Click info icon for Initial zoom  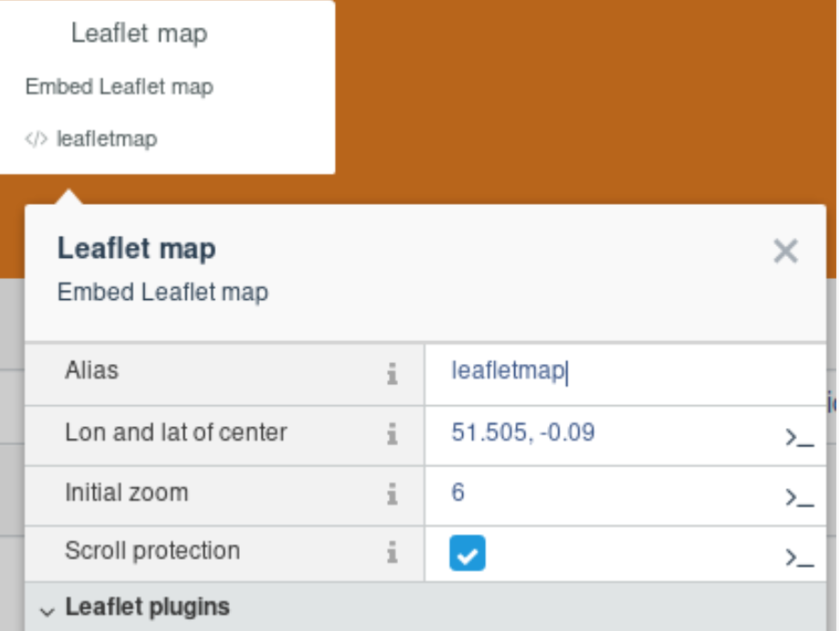(x=393, y=495)
